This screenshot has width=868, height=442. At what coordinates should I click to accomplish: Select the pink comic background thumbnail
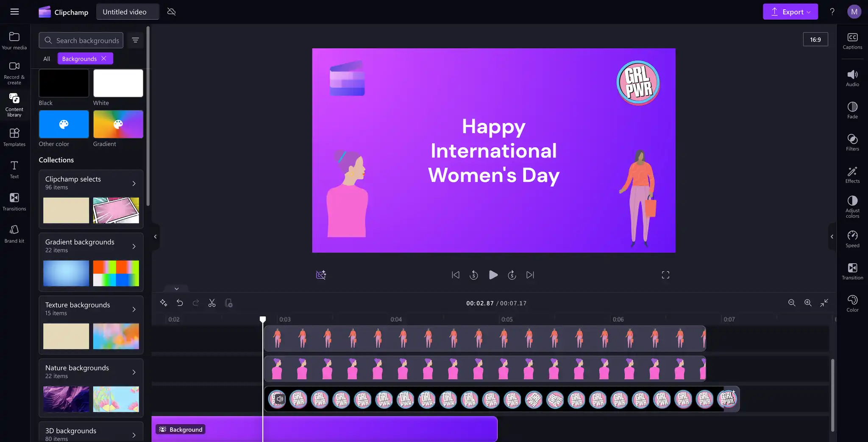click(116, 210)
